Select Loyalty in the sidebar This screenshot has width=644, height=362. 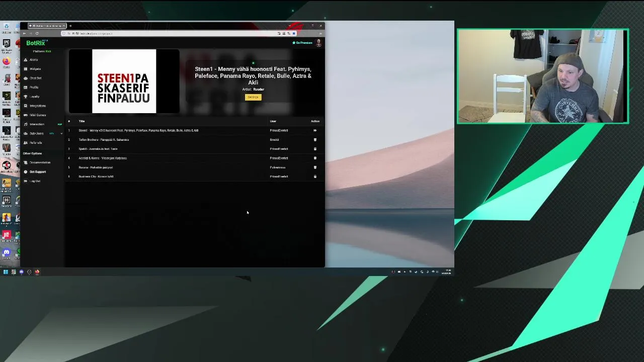click(34, 97)
